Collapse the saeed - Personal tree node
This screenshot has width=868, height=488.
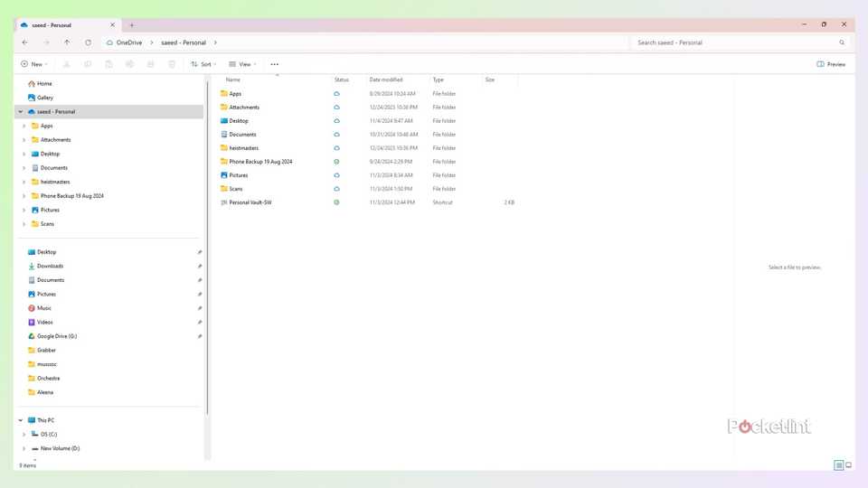21,112
